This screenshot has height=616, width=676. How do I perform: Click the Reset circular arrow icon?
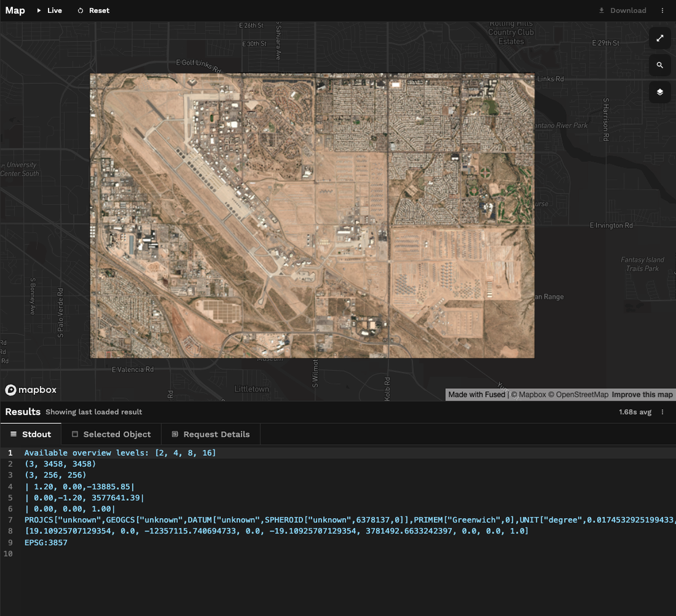point(81,10)
